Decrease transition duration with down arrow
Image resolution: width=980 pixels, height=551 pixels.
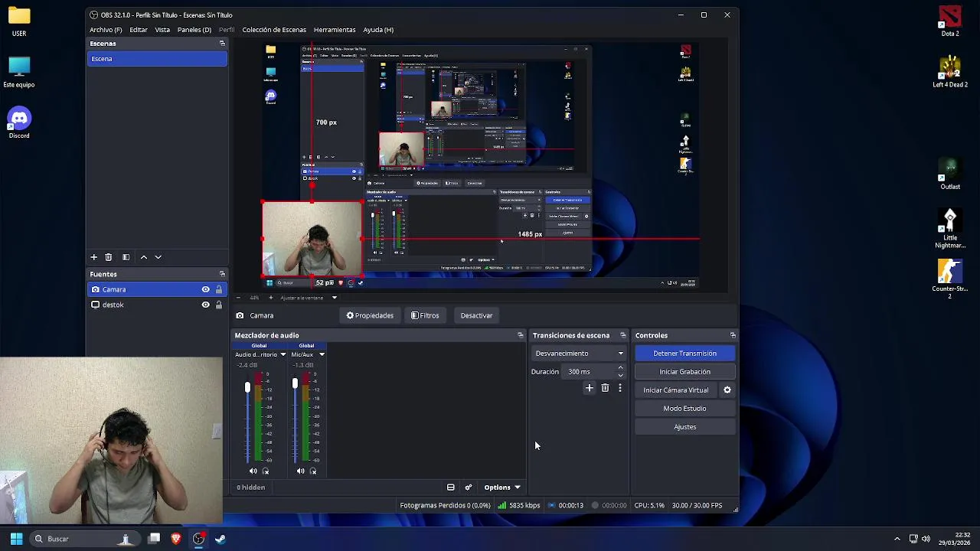click(620, 375)
